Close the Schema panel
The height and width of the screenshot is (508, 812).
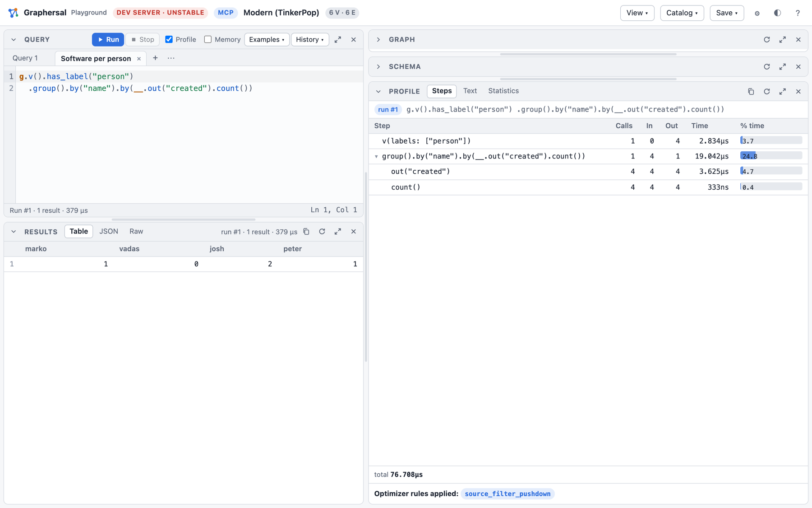[798, 67]
